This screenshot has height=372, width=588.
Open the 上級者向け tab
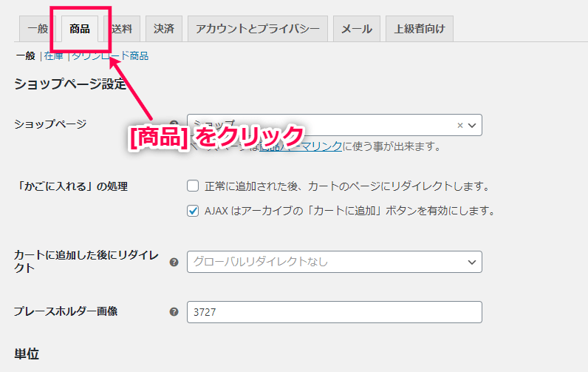420,29
